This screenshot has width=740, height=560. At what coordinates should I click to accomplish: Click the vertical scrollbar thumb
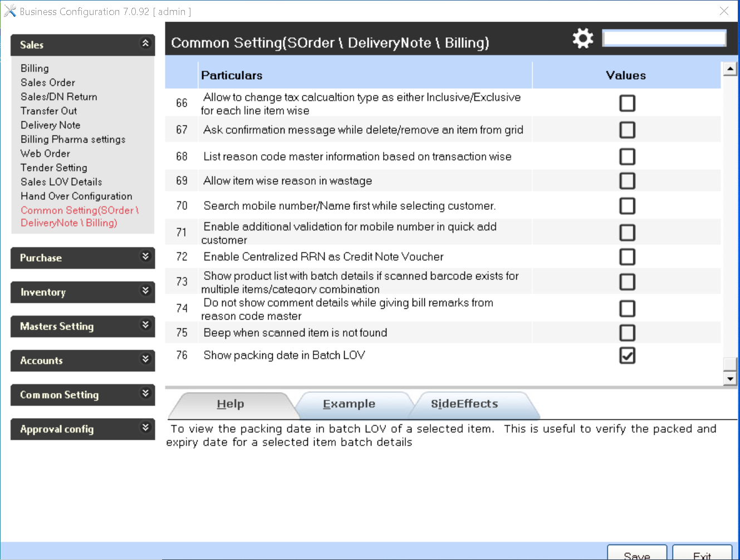click(x=729, y=364)
